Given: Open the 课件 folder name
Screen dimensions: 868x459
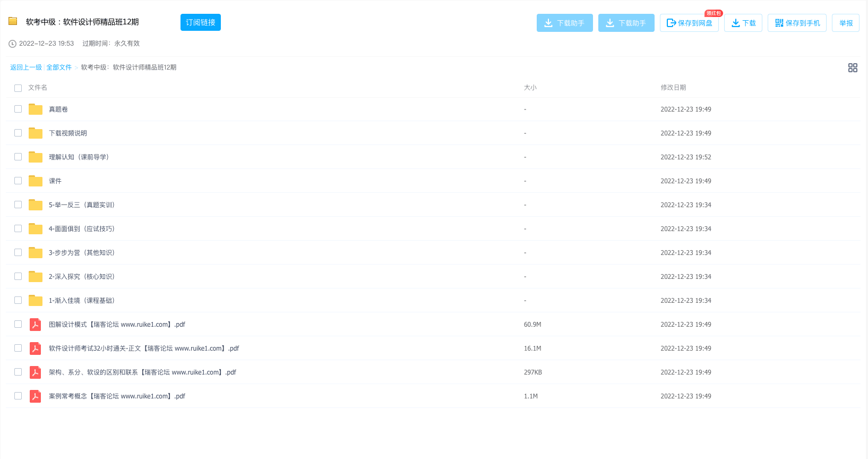Looking at the screenshot, I should coord(55,181).
